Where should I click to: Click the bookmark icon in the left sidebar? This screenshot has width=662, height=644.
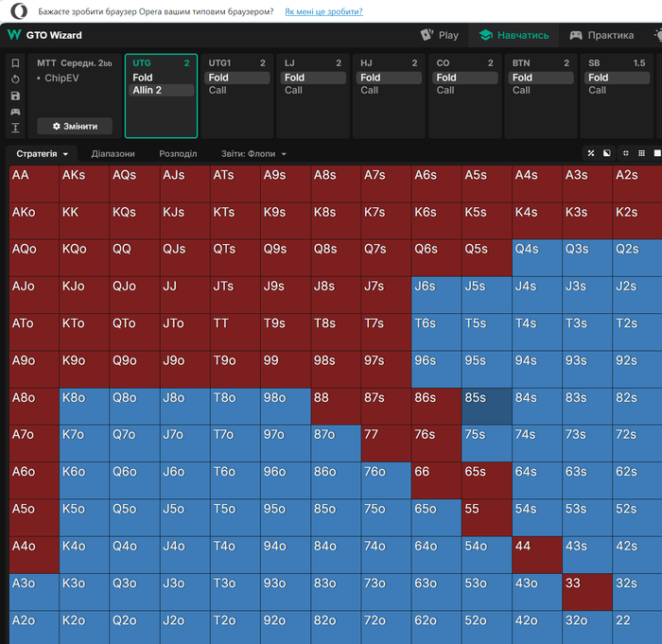16,63
